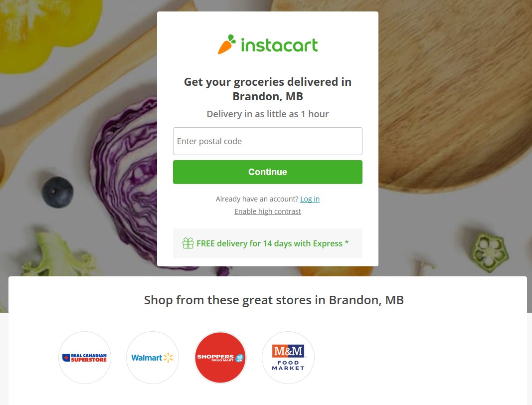The width and height of the screenshot is (532, 405).
Task: Click the green Continue button
Action: point(268,172)
